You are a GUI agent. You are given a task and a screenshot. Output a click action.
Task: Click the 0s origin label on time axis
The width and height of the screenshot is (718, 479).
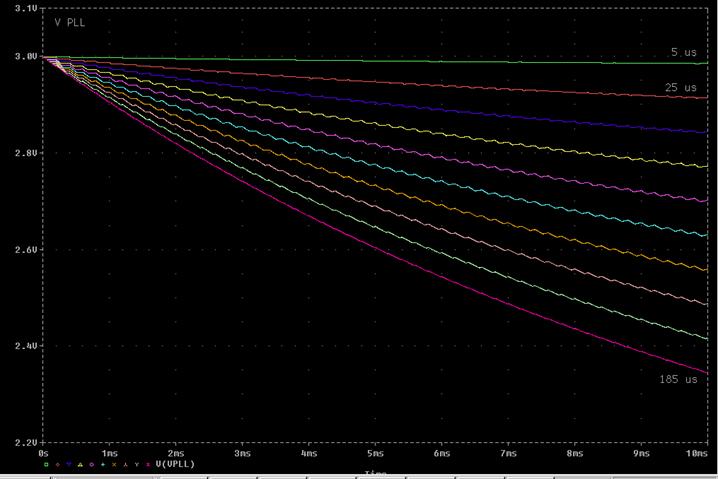43,453
